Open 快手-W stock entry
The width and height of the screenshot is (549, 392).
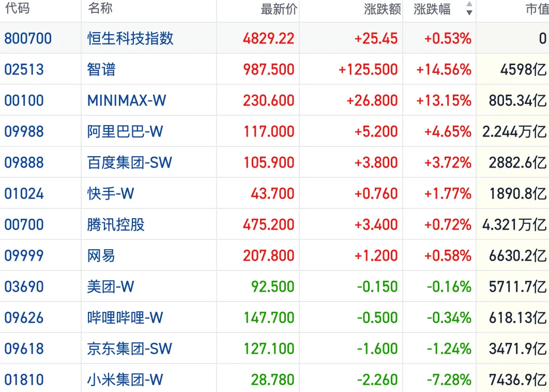coord(111,194)
